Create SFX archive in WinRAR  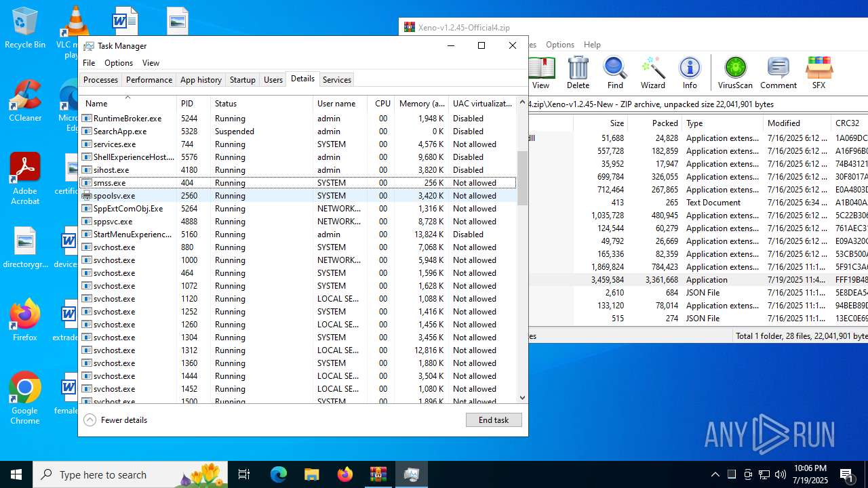[x=818, y=72]
